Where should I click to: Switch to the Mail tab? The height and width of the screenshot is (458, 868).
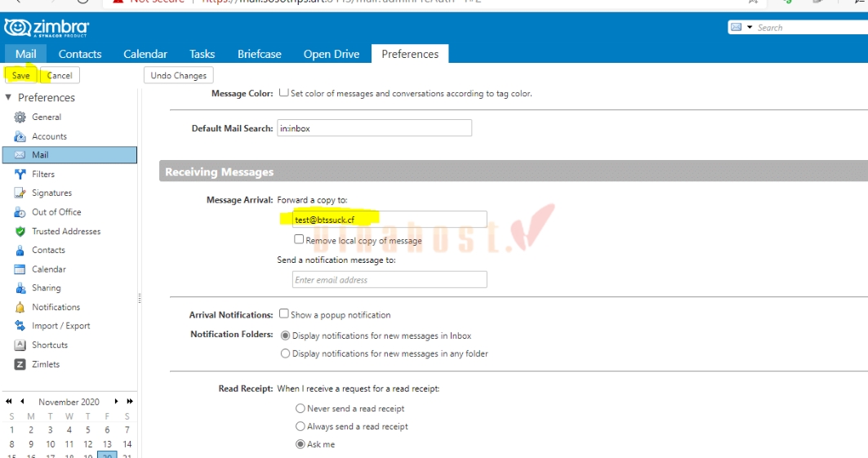pos(25,54)
